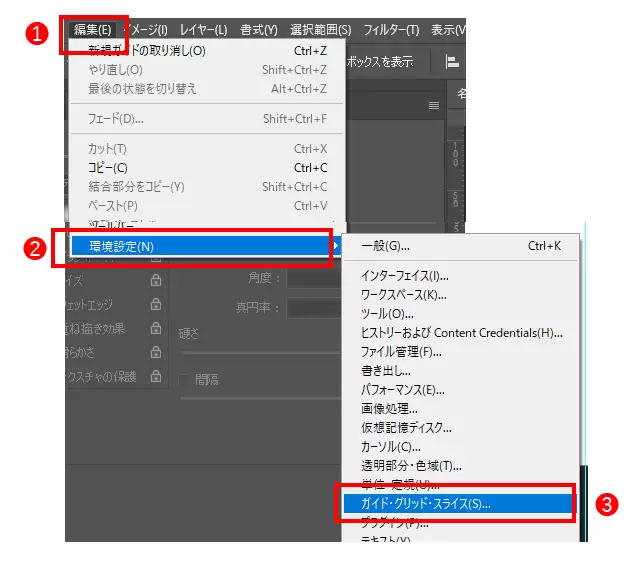
Task: Toggle the lock icon beside ウェットエッジ
Action: pyautogui.click(x=155, y=304)
